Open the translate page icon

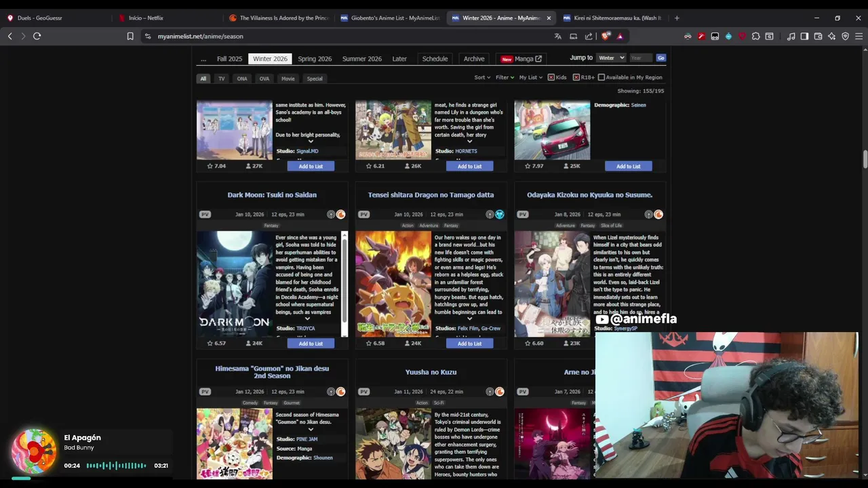[558, 36]
